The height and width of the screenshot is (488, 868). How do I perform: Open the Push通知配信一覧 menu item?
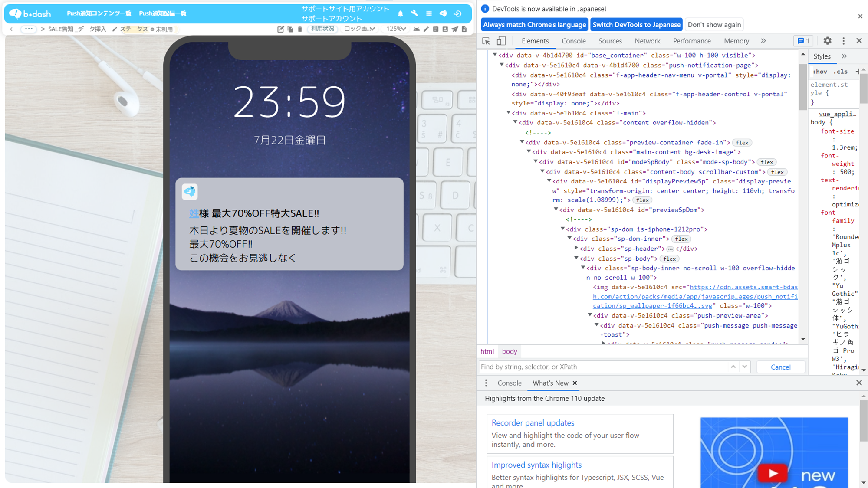[162, 13]
